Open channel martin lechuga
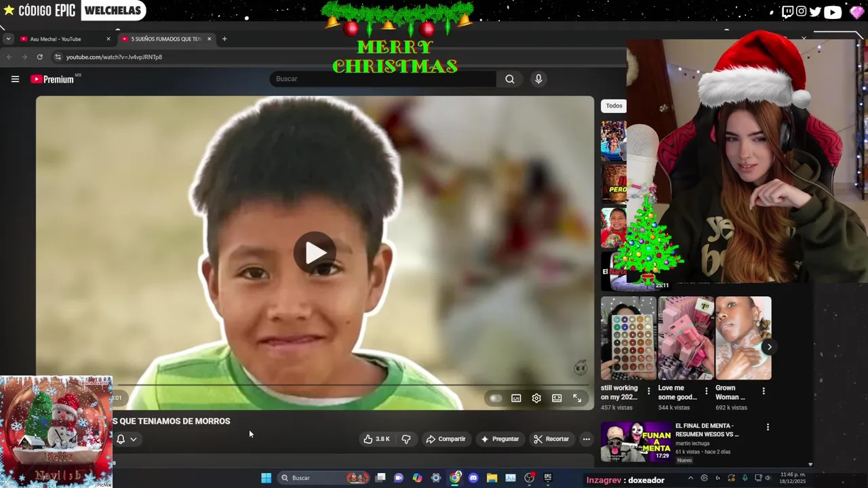This screenshot has height=488, width=868. pos(692,443)
